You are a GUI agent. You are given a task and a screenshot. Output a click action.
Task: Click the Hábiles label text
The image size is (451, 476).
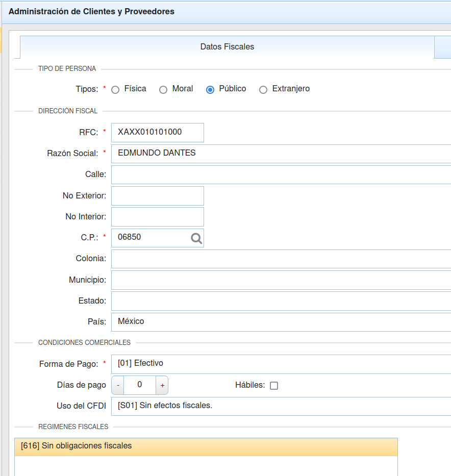(x=250, y=385)
